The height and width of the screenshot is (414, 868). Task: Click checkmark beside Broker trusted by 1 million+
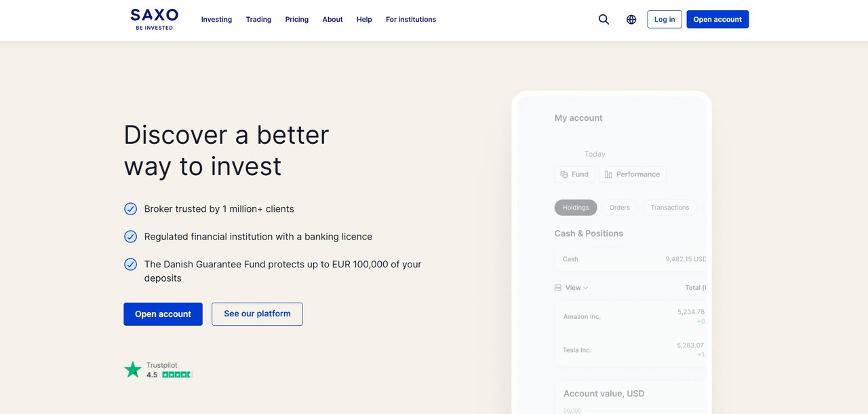pyautogui.click(x=131, y=209)
